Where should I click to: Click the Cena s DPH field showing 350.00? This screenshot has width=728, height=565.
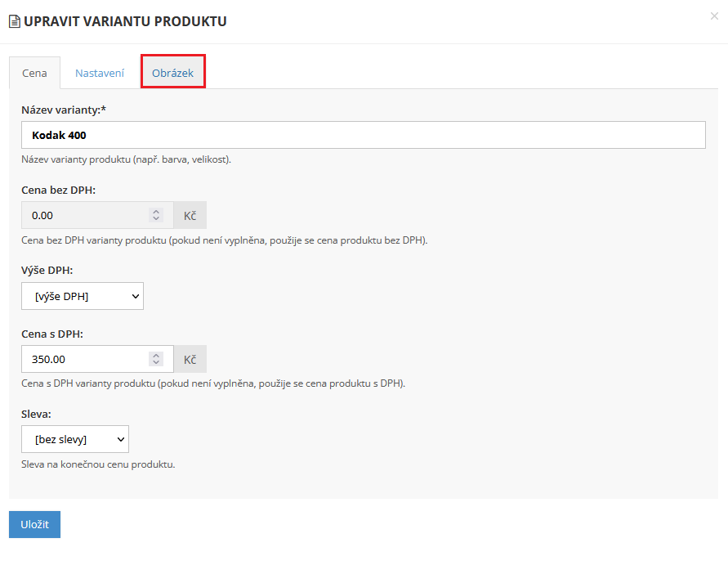click(86, 359)
